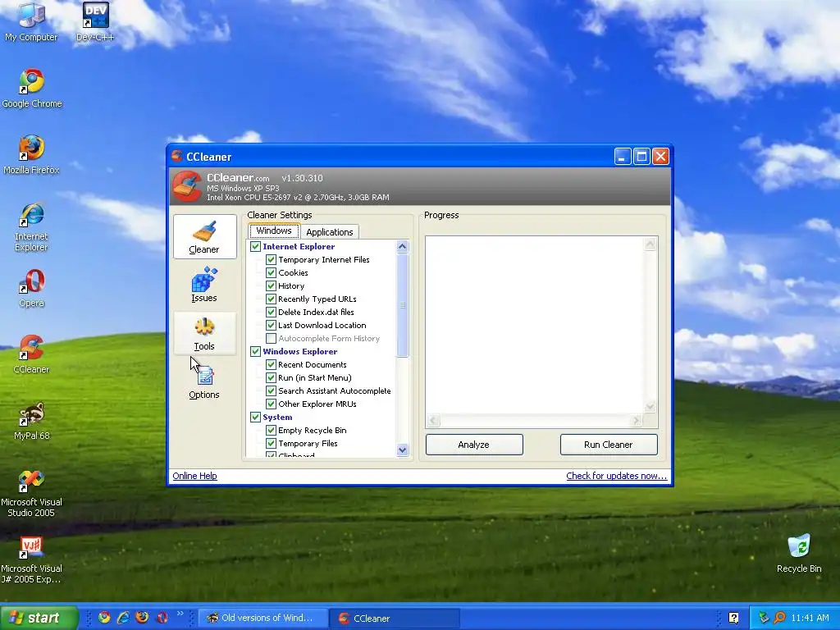Click the clock showing 11:41 AM
Viewport: 840px width, 630px height.
pos(810,619)
